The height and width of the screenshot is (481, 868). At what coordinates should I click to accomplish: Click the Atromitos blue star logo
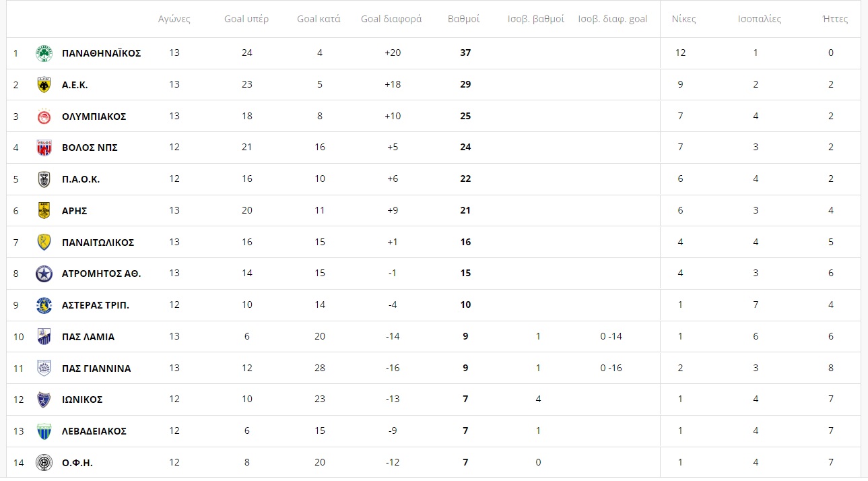44,274
